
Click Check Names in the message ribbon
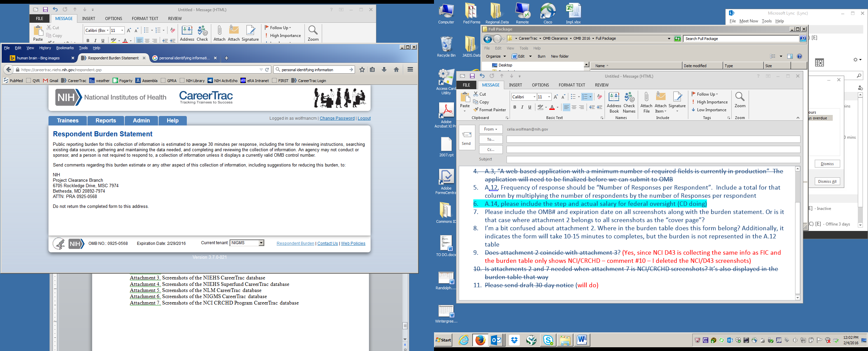[629, 102]
